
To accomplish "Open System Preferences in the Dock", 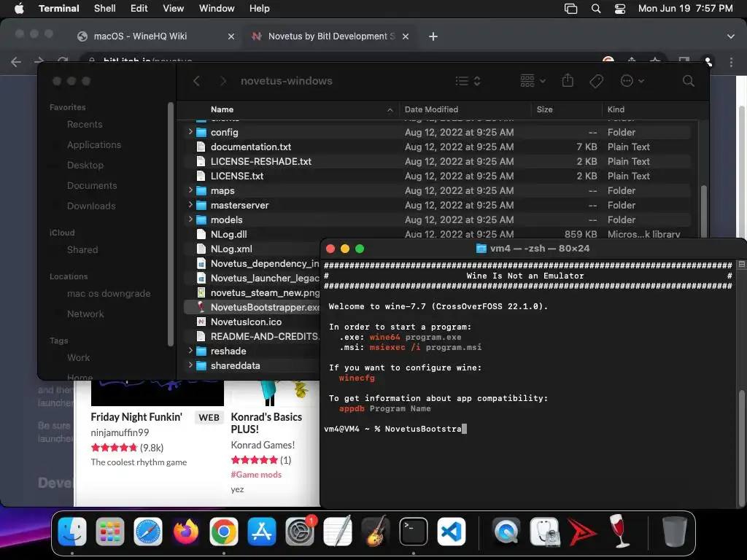I will pos(300,531).
